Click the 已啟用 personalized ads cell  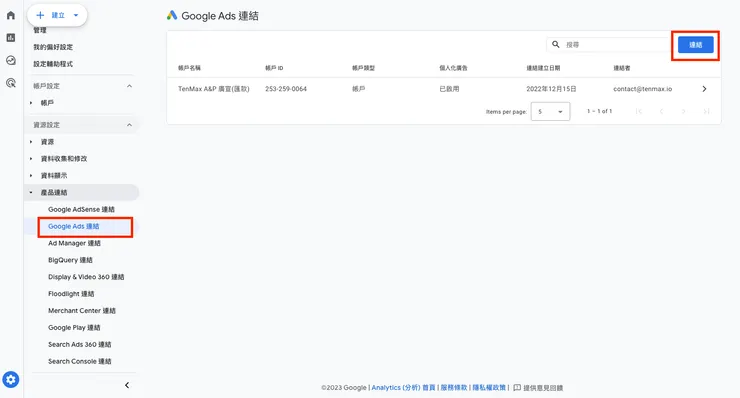coord(449,89)
